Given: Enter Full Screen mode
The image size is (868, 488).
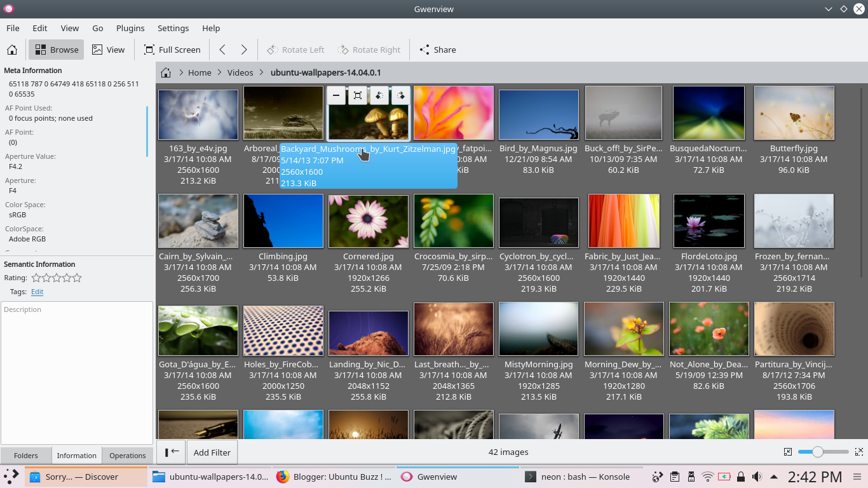Looking at the screenshot, I should pyautogui.click(x=172, y=50).
